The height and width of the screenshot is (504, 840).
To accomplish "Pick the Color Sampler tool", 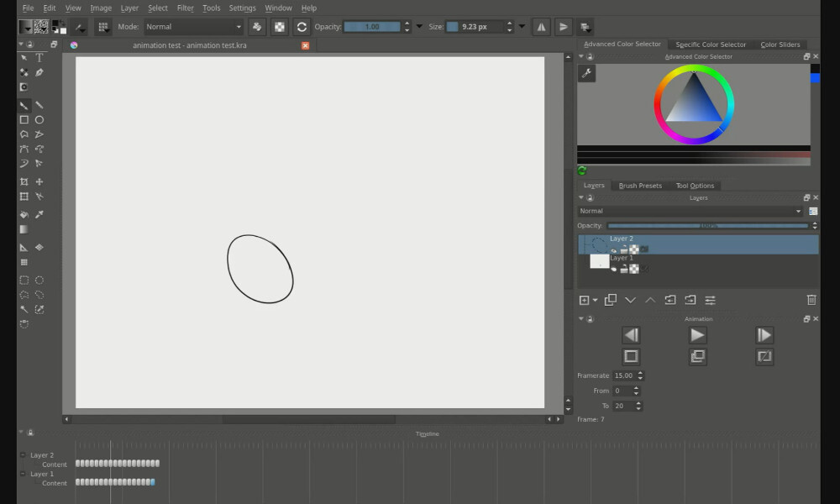I will [x=39, y=214].
